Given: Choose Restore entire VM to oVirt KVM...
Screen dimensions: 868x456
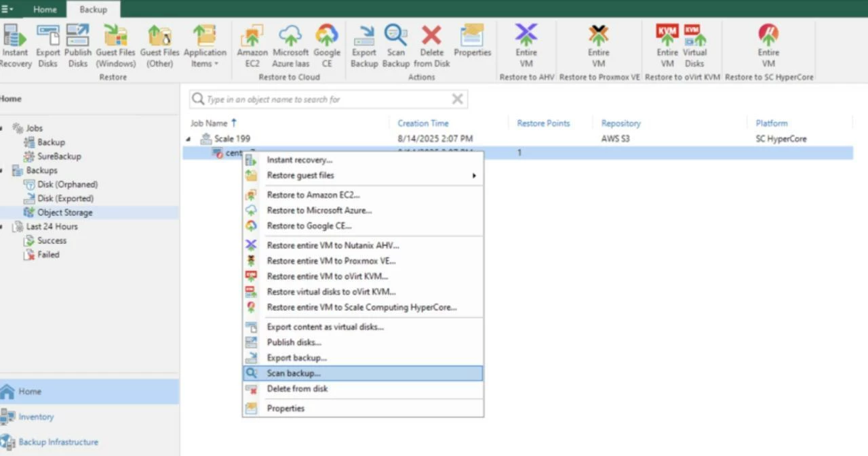Looking at the screenshot, I should [x=363, y=276].
